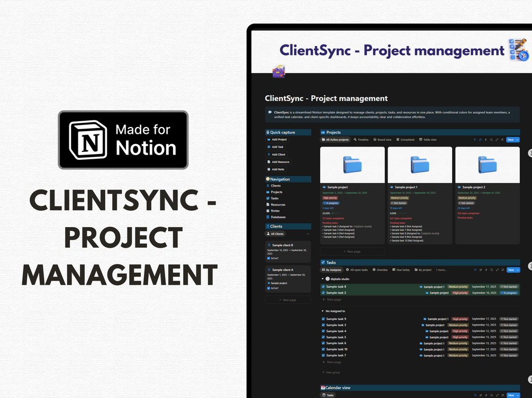Open High priority tag of Sample task 2

(x=460, y=293)
